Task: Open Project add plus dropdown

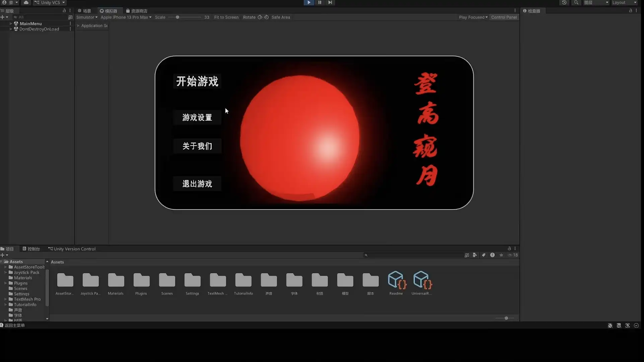Action: (4, 255)
